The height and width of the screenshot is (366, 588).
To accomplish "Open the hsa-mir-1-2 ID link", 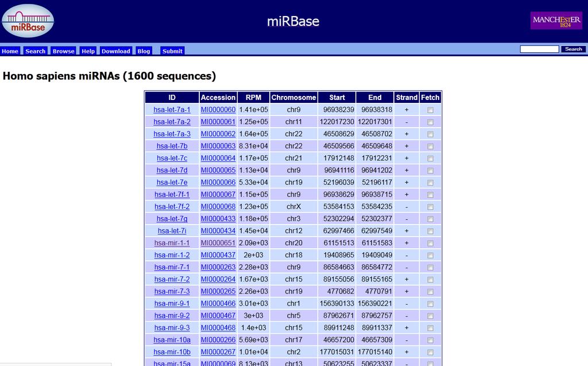I will point(172,255).
